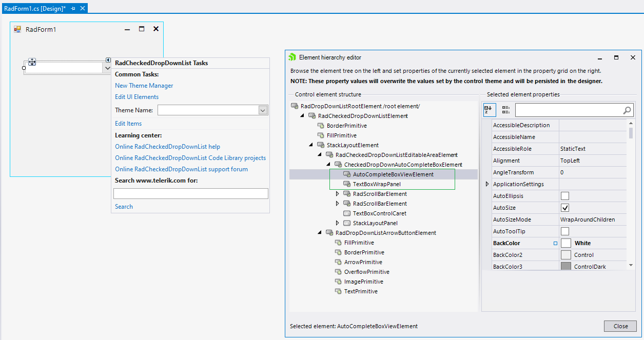
Task: Click the Search link under telerik.com search
Action: pyautogui.click(x=124, y=207)
